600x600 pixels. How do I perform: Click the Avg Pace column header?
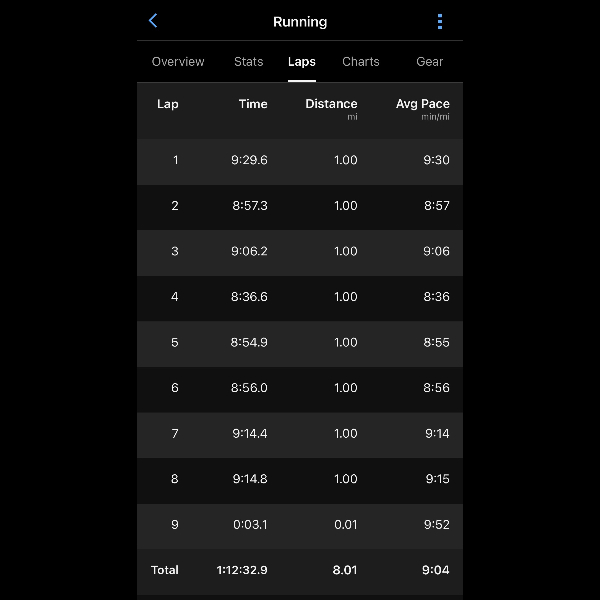point(422,104)
